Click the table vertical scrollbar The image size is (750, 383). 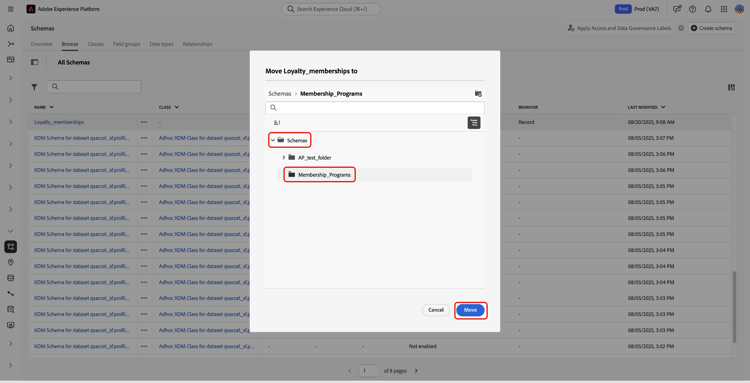(x=735, y=307)
